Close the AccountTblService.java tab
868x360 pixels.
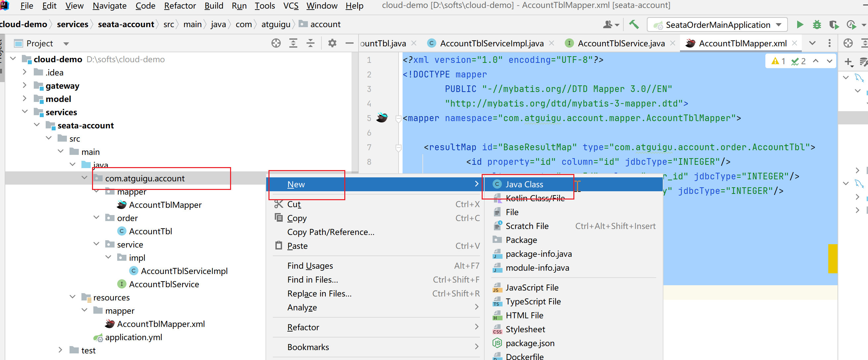[x=673, y=43]
